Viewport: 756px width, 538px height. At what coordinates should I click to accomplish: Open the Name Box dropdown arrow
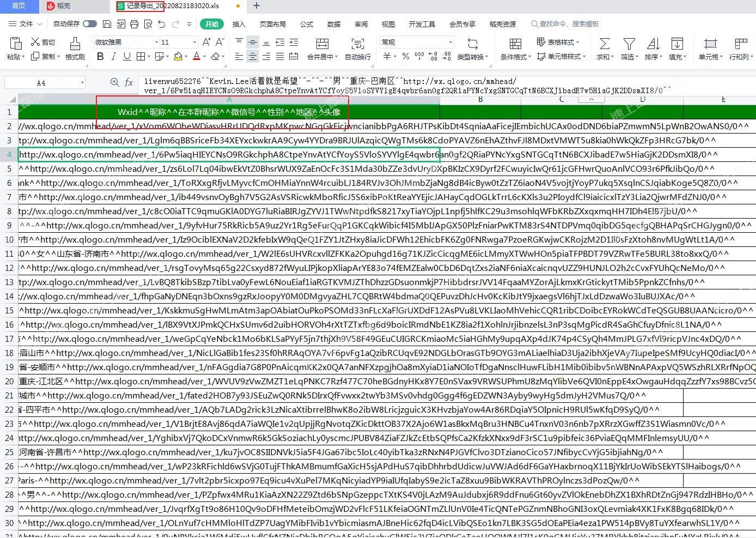click(82, 83)
